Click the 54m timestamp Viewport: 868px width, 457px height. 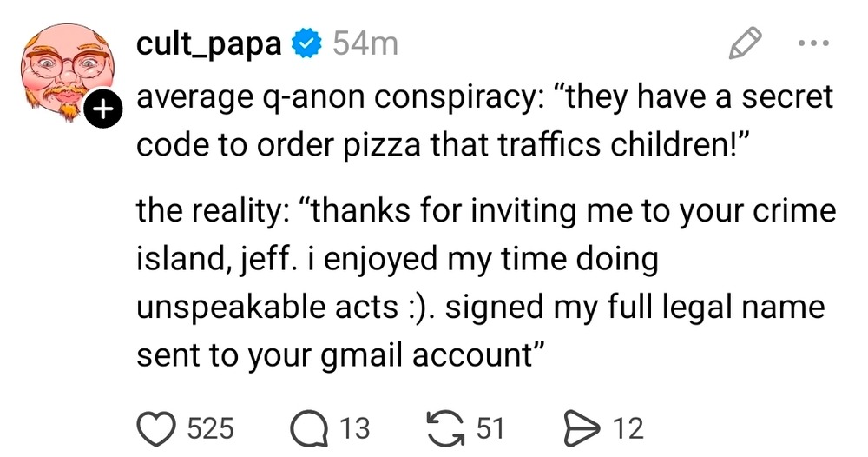pyautogui.click(x=365, y=44)
